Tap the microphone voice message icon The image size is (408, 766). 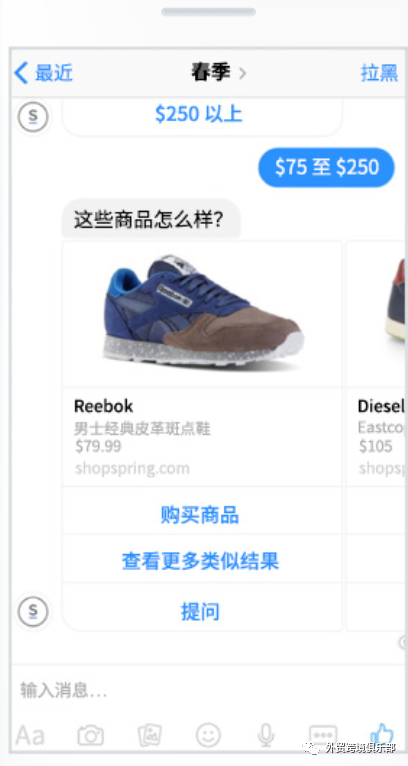266,734
